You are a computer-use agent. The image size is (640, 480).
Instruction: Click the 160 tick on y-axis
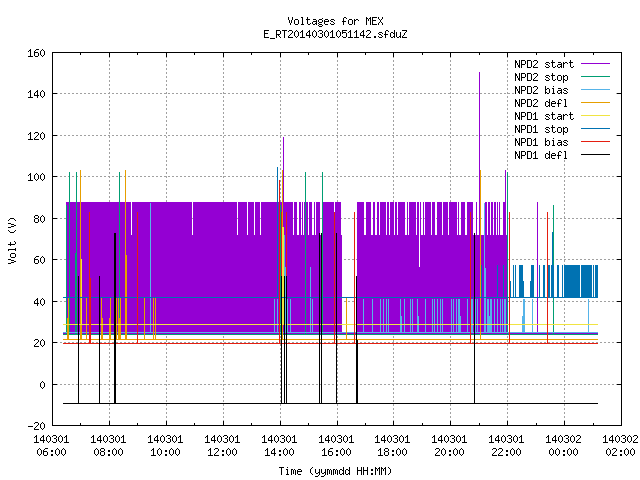point(36,53)
